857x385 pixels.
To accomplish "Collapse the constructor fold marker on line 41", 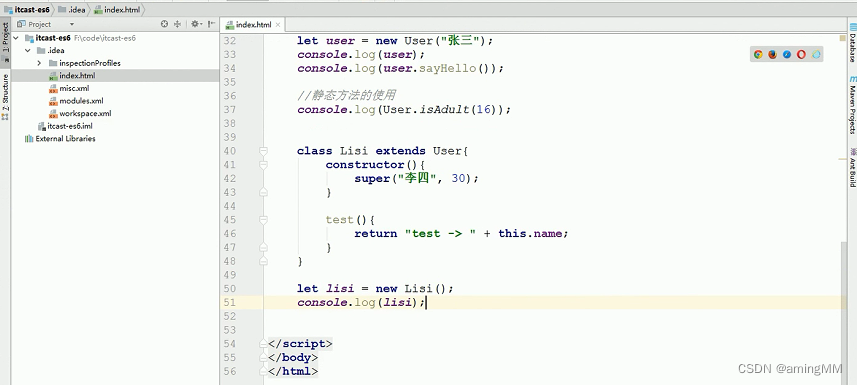I will (x=263, y=165).
